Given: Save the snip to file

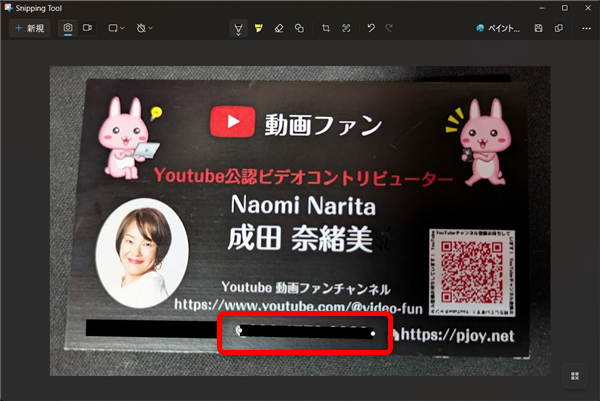Looking at the screenshot, I should click(x=538, y=28).
